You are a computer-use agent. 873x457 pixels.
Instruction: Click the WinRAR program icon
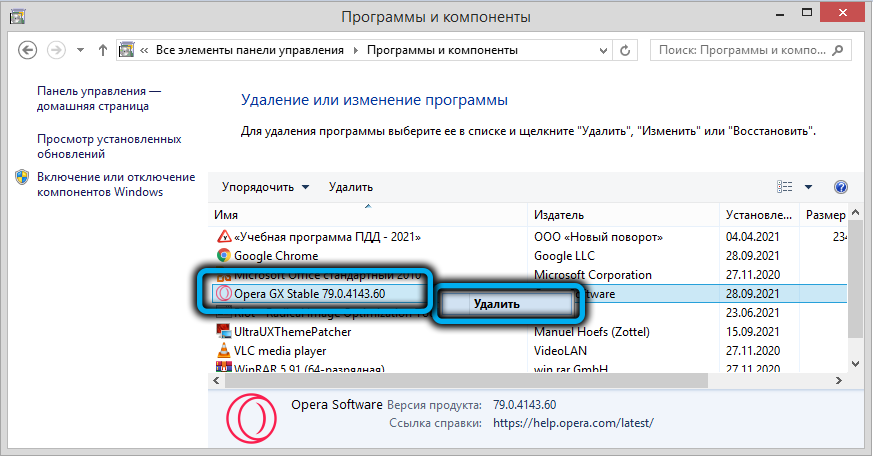[224, 370]
